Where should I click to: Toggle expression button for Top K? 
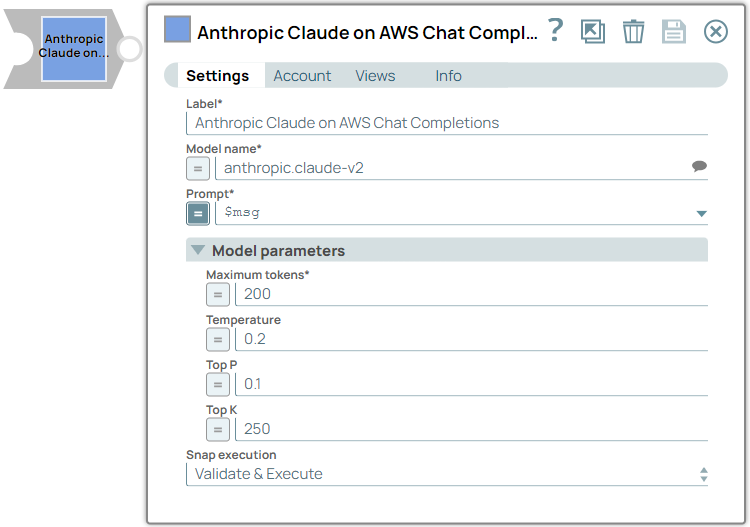(218, 429)
